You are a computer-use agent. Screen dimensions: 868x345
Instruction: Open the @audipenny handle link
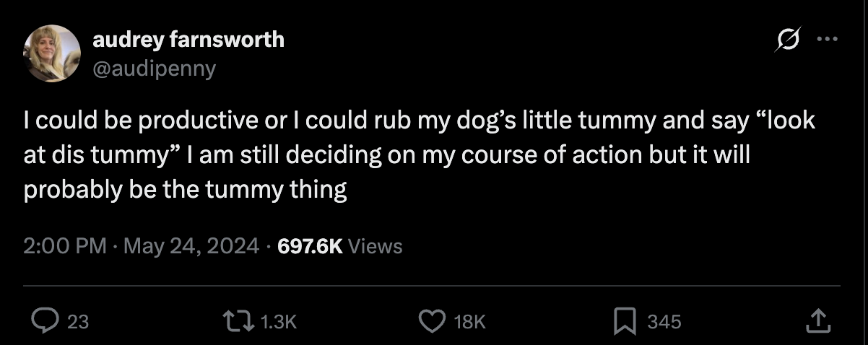pyautogui.click(x=154, y=69)
